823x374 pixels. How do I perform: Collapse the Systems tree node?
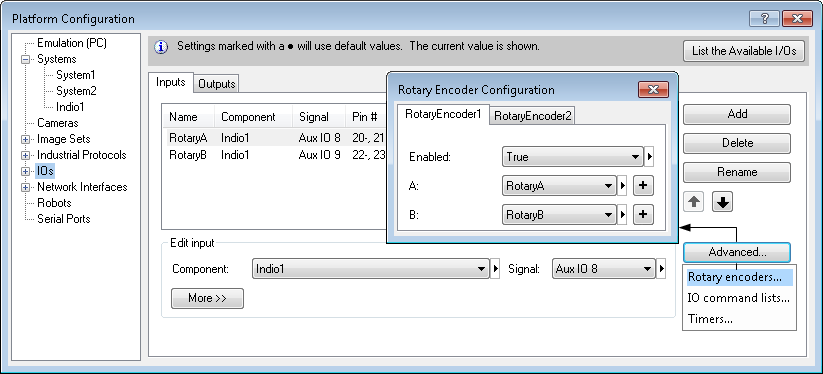[25, 59]
